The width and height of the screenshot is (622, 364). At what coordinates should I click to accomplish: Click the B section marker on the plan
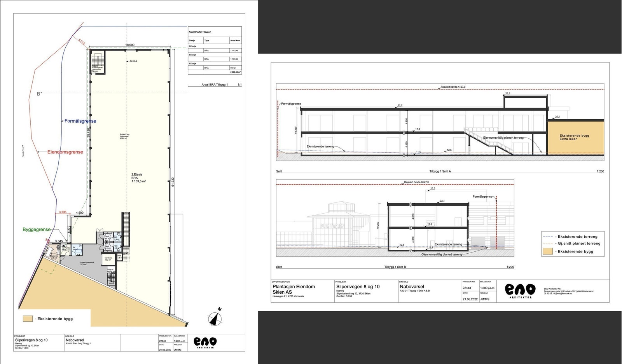tap(38, 94)
